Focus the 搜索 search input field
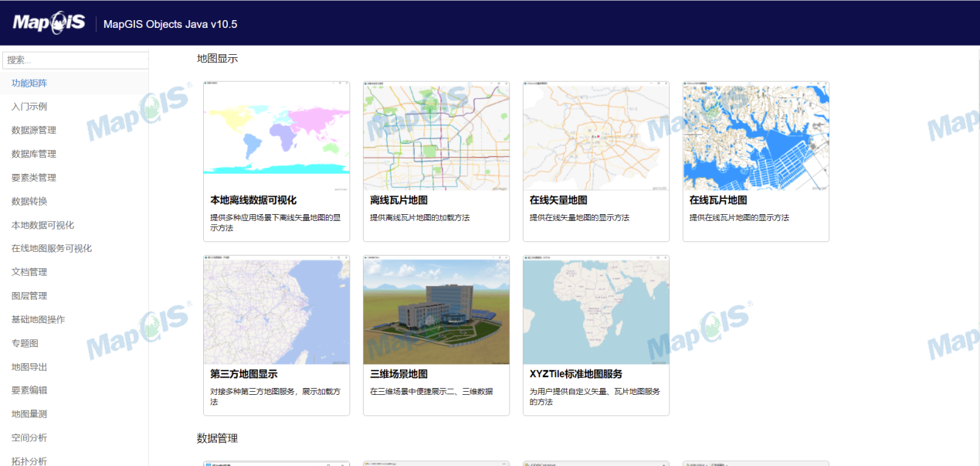Screen dimensions: 980x466 click(x=75, y=60)
